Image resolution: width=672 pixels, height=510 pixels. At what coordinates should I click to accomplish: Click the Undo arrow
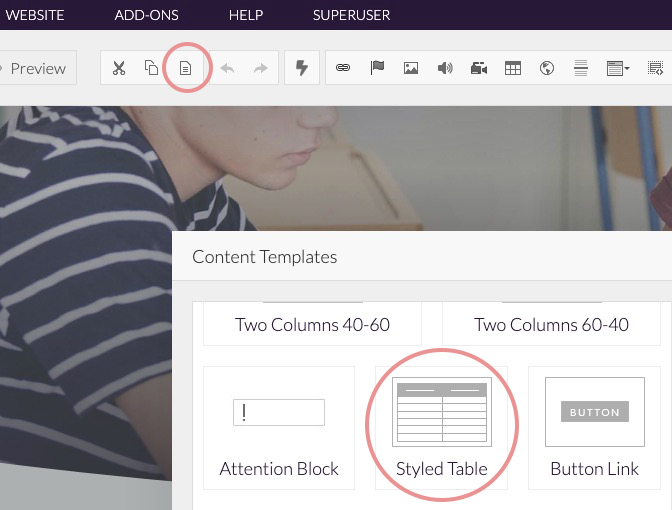point(227,68)
